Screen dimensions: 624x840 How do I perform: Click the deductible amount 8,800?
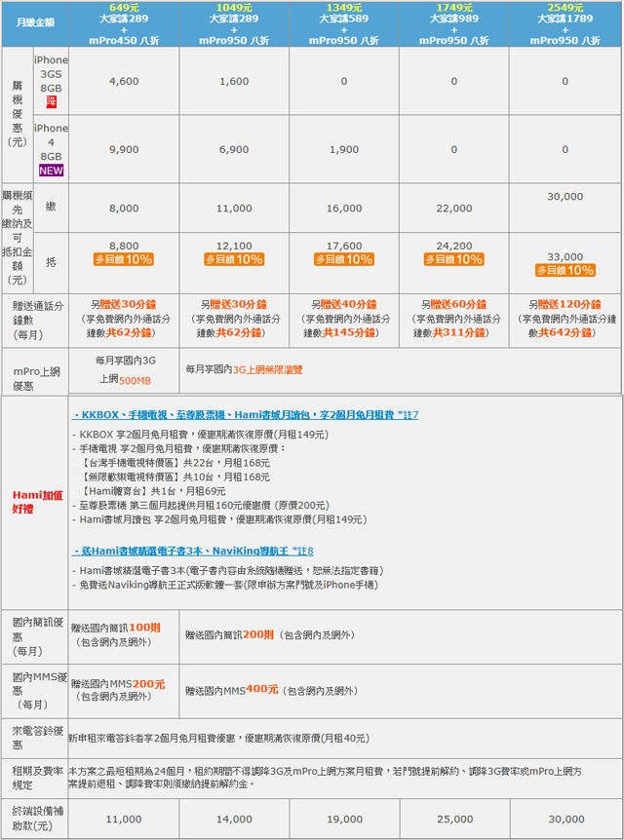pos(124,246)
